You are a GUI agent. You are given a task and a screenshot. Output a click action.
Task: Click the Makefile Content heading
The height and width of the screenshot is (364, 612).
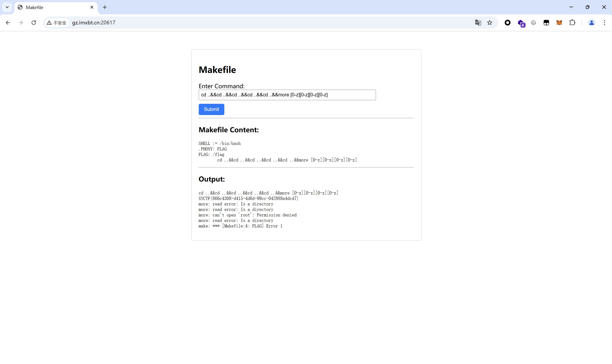coord(229,130)
